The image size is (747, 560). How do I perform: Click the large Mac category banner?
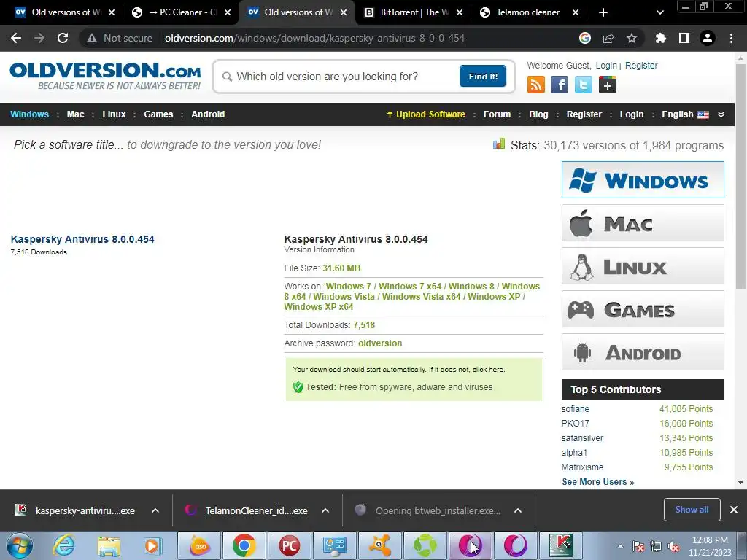coord(643,223)
